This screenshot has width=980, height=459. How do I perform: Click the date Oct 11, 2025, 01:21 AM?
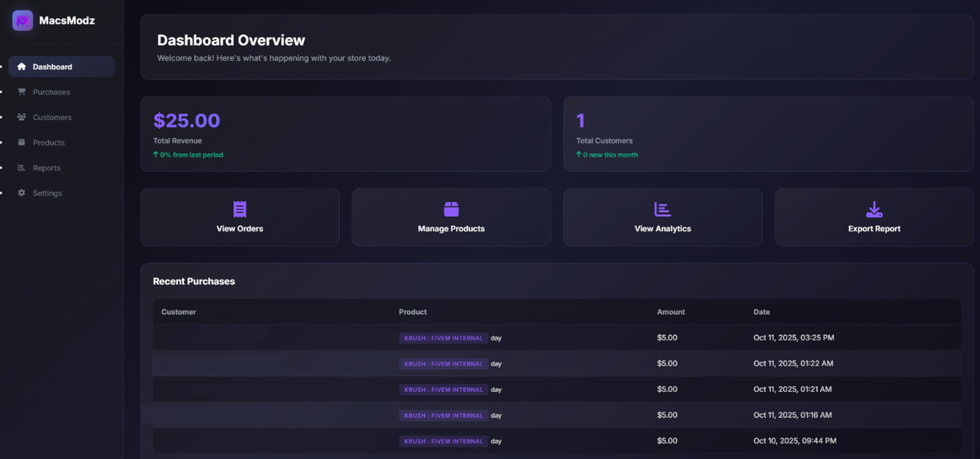(792, 389)
